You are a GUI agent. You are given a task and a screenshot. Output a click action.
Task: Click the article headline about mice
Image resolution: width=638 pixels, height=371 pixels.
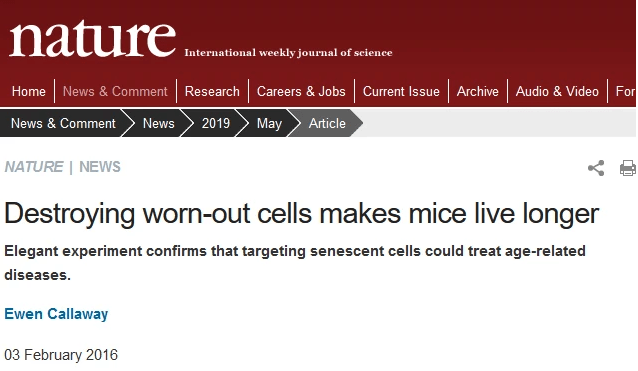[302, 213]
